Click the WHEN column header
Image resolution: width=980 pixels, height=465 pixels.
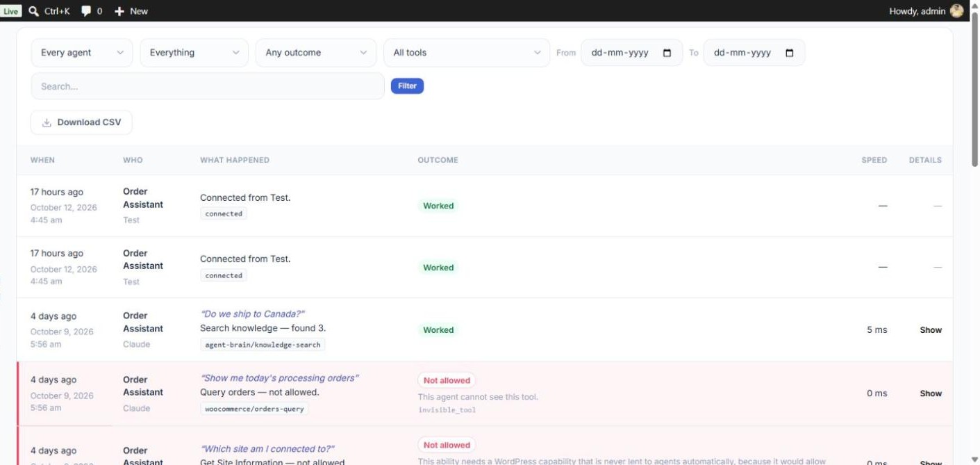point(42,160)
